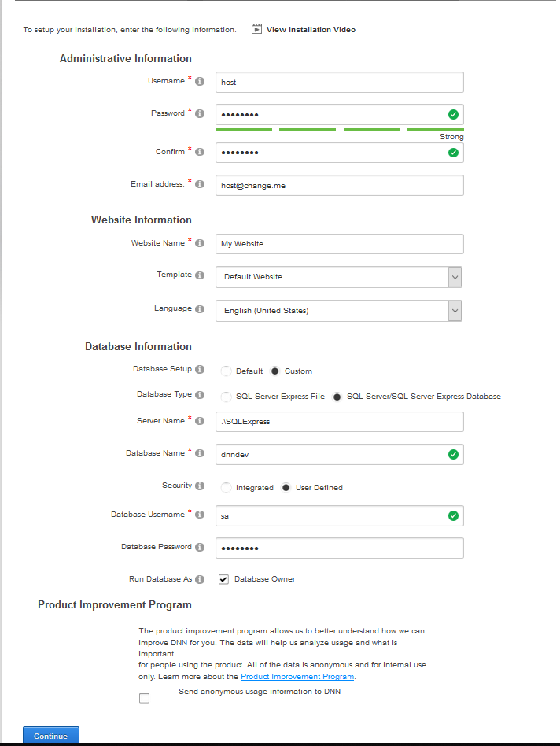The image size is (560, 746).
Task: Enable sending anonymous usage information to DNN
Action: pos(144,697)
